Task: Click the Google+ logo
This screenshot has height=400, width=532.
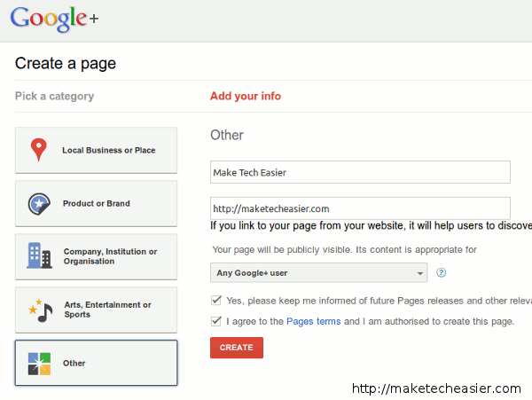Action: (54, 19)
